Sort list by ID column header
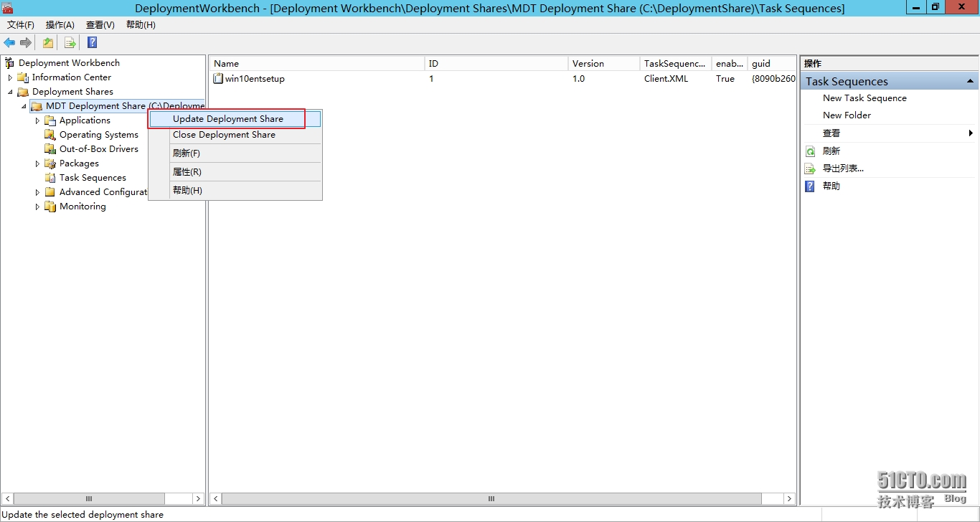Image resolution: width=980 pixels, height=522 pixels. pyautogui.click(x=496, y=64)
